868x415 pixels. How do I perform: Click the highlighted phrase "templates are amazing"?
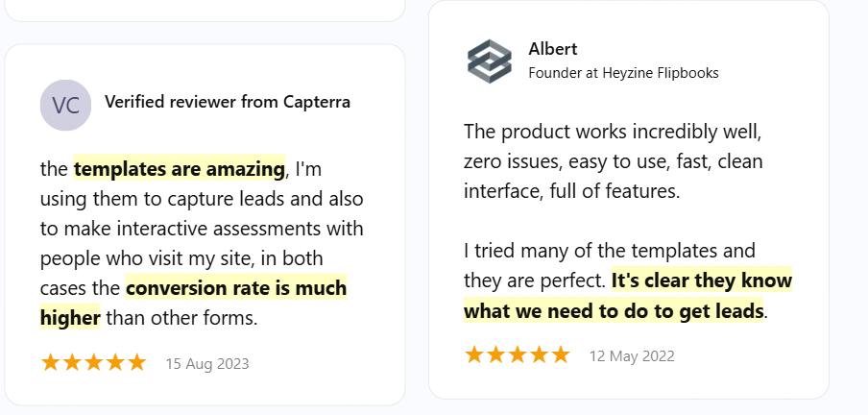180,169
